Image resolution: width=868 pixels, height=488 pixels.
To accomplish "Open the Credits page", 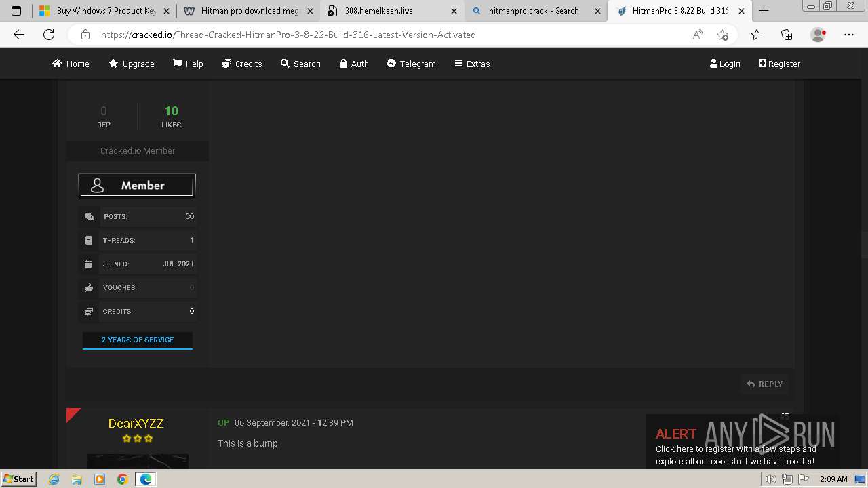I will click(242, 64).
